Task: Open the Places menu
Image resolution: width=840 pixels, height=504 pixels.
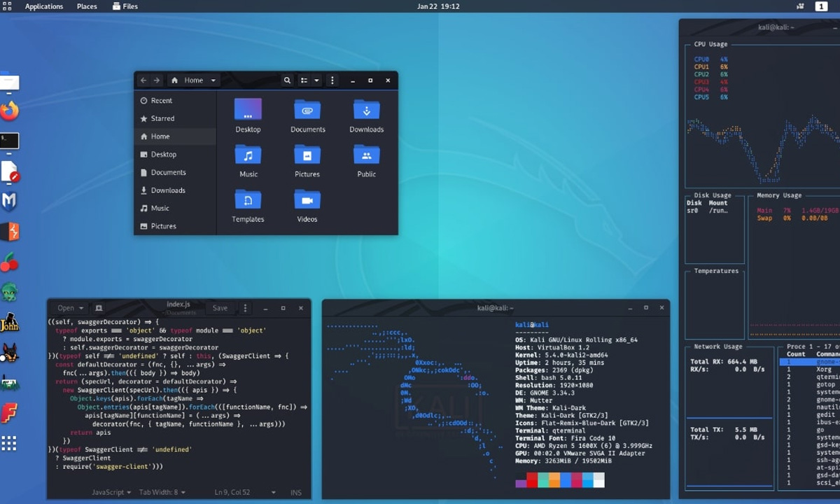Action: (87, 6)
